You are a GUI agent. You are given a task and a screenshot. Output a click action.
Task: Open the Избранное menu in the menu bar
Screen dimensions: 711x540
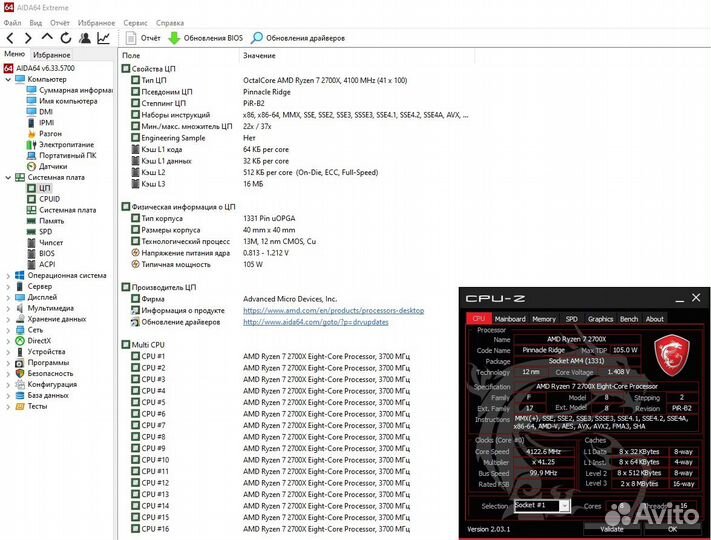96,23
